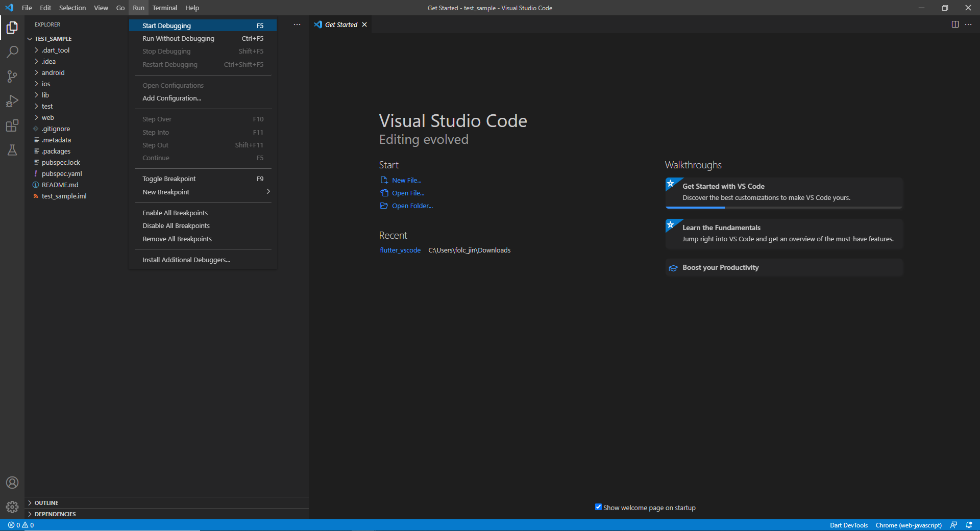Click the VS Code logo in title bar
Screen dimensions: 980x531
(9, 8)
